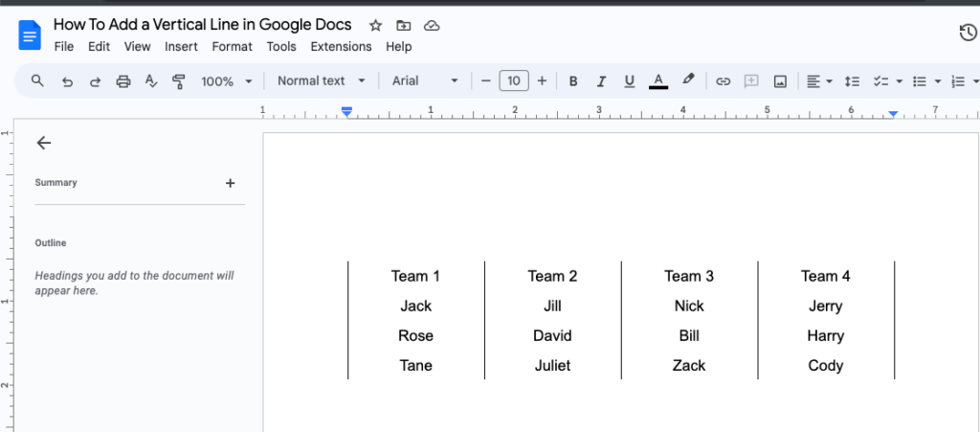Open version history clock icon

968,34
